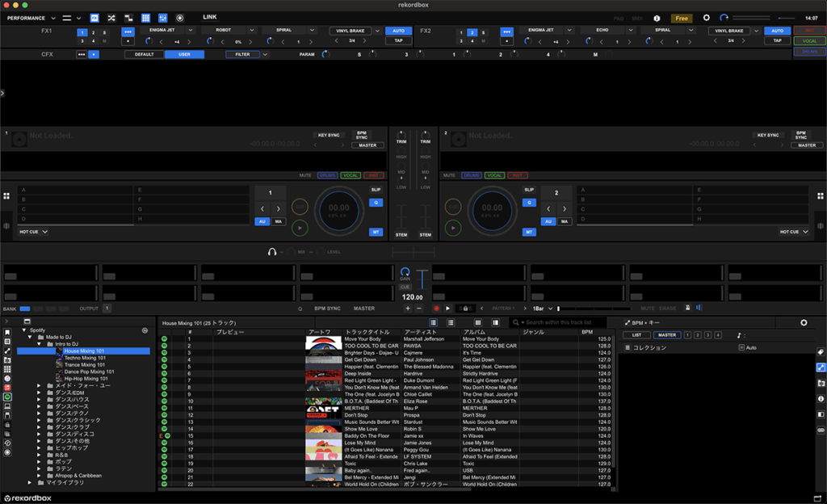This screenshot has height=504, width=827.
Task: Toggle deck 1 Quantize Q button
Action: pyautogui.click(x=376, y=203)
